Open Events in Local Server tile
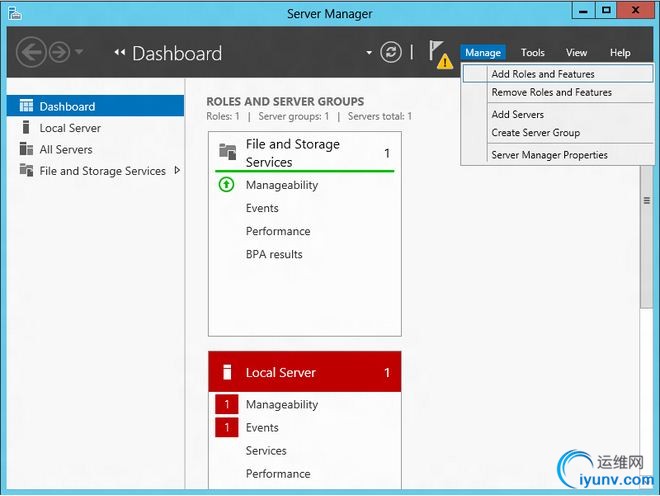660x496 pixels. (x=262, y=428)
